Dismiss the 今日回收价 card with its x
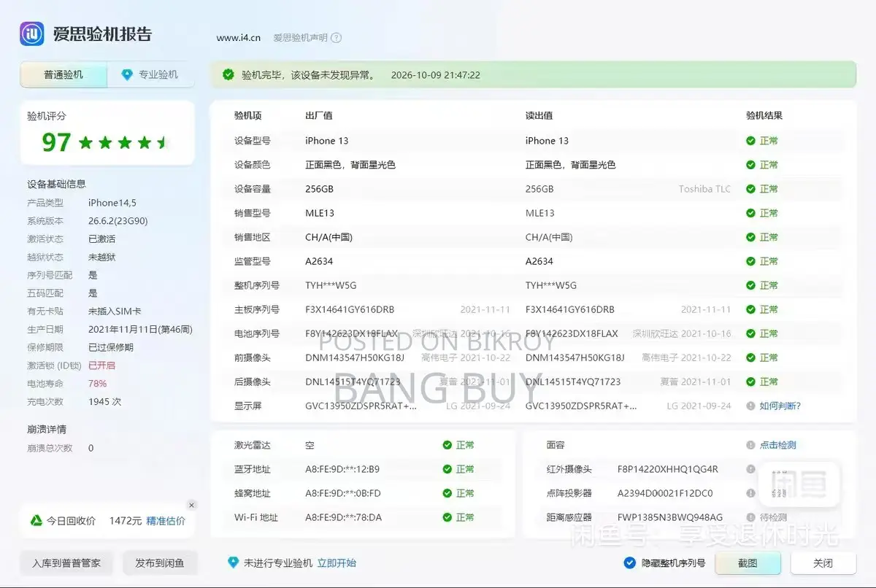The image size is (876, 588). (191, 505)
